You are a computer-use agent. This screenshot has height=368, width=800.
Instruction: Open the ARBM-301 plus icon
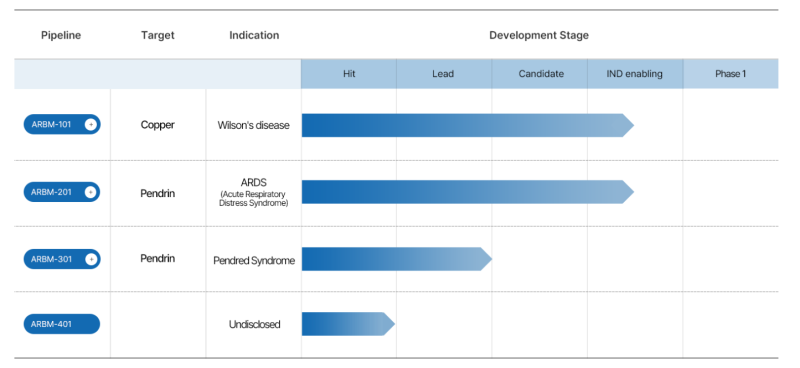(91, 259)
